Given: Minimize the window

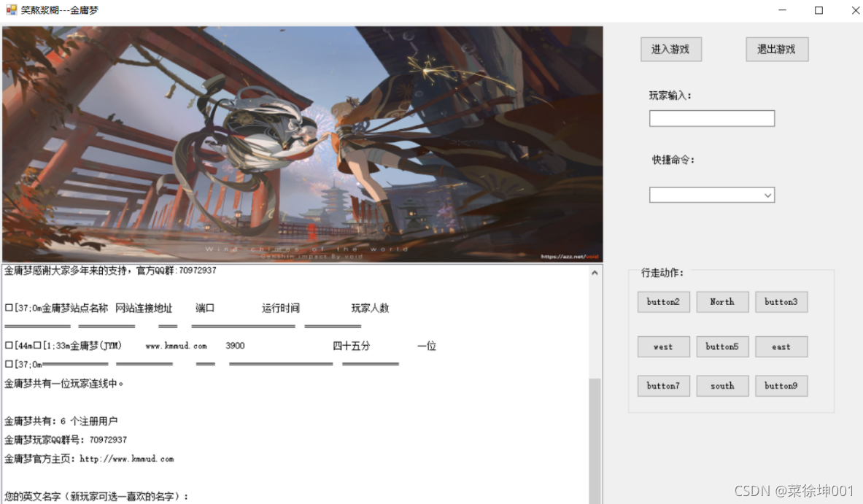Looking at the screenshot, I should 783,10.
